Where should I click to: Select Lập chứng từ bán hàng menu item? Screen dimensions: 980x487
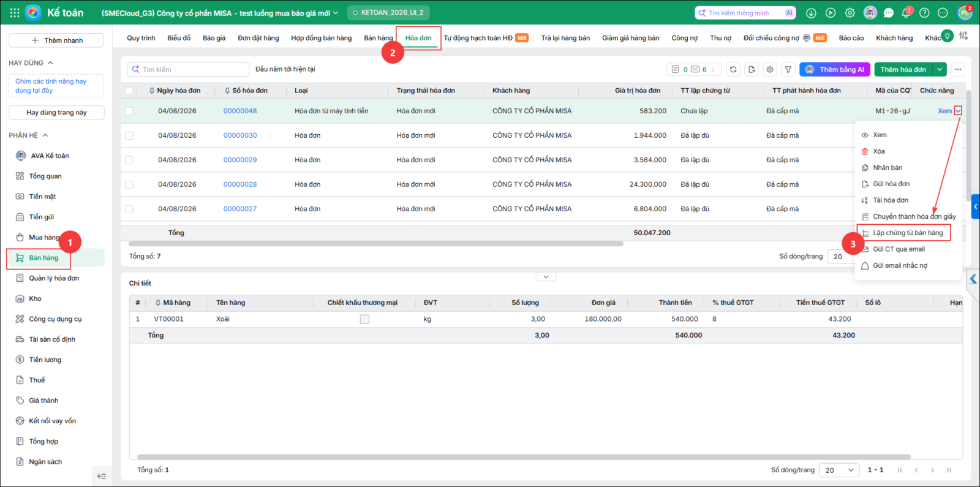click(x=908, y=233)
